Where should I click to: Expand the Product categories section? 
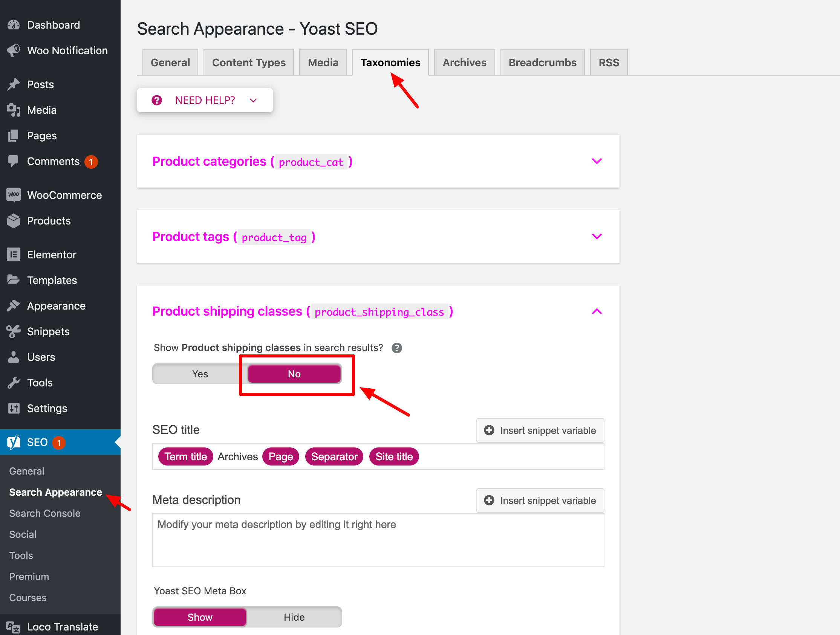tap(597, 162)
